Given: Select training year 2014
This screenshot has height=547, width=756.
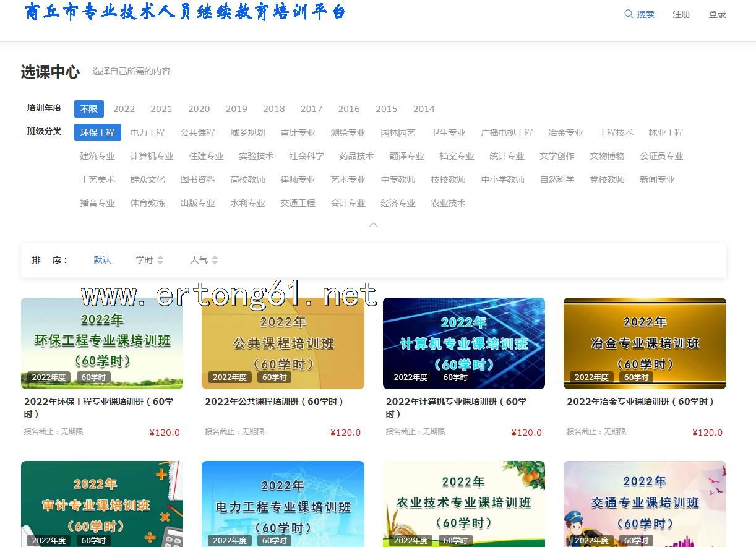Looking at the screenshot, I should point(424,109).
